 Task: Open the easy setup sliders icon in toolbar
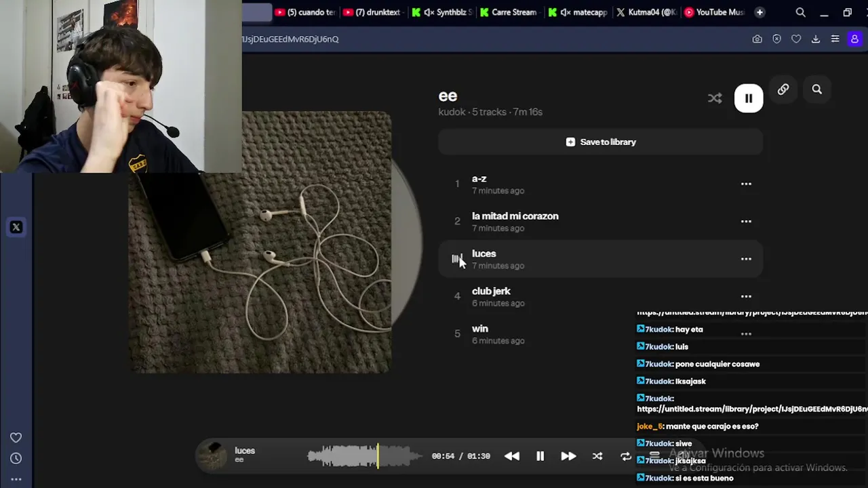[835, 39]
